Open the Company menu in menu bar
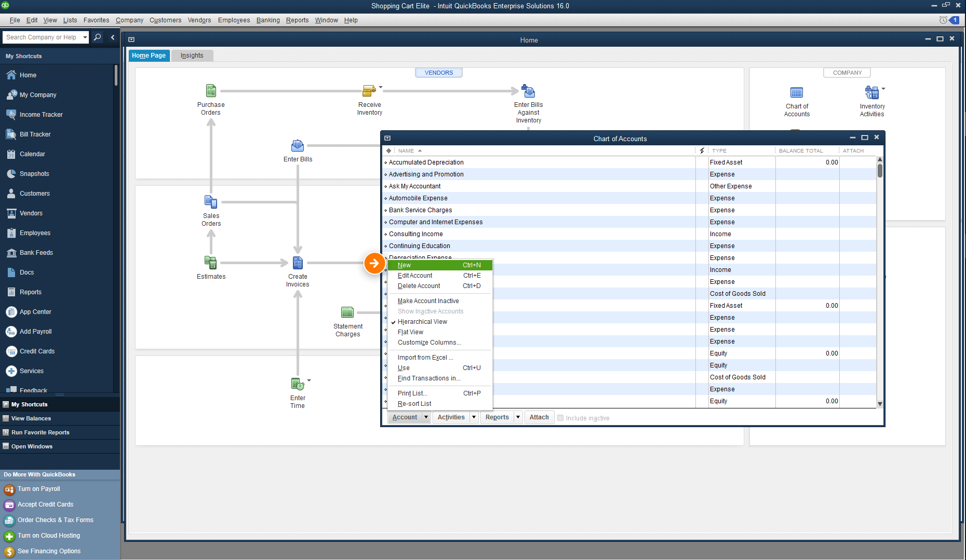This screenshot has height=560, width=966. pos(129,20)
